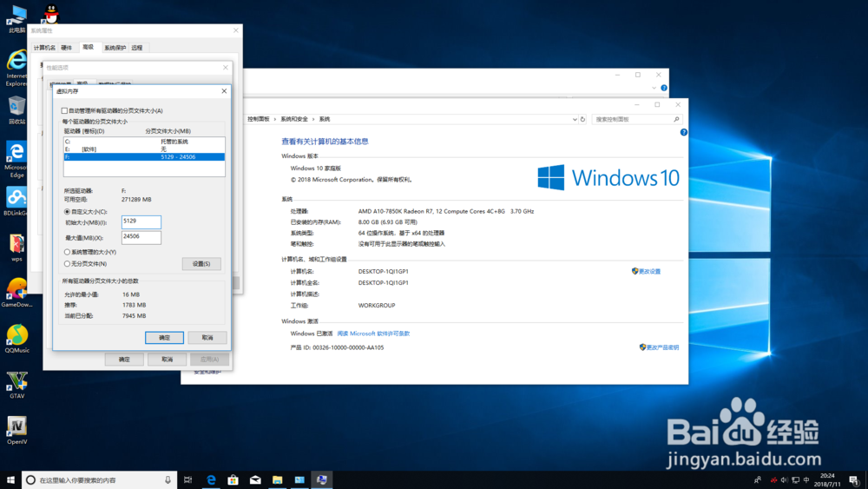Launch the wps desktop shortcut
868x489 pixels.
click(16, 248)
